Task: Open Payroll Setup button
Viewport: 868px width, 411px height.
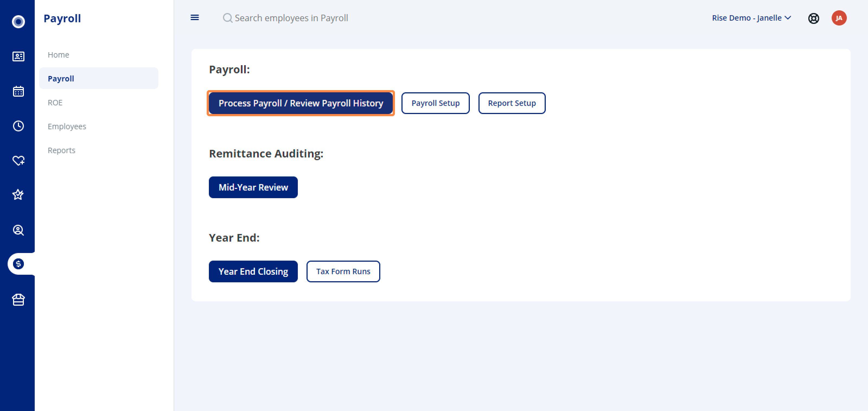Action: 435,103
